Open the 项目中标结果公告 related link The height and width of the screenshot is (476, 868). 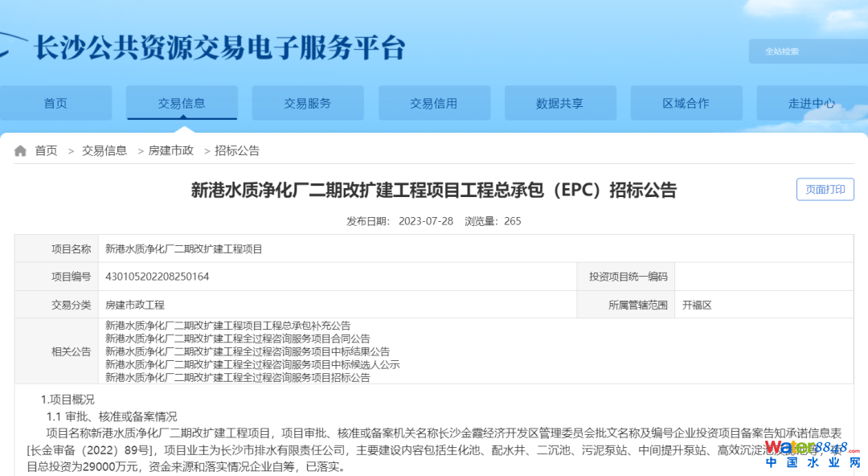point(248,351)
